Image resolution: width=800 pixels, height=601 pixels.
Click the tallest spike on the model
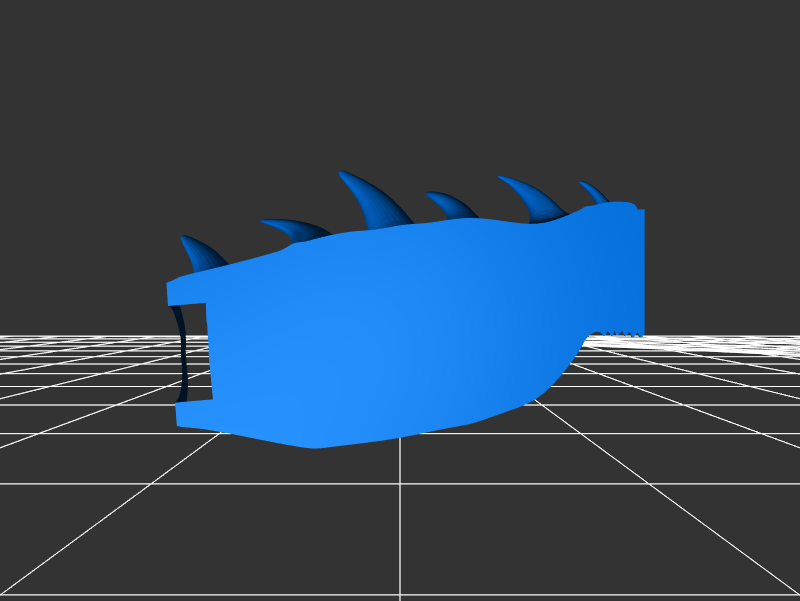(x=376, y=201)
